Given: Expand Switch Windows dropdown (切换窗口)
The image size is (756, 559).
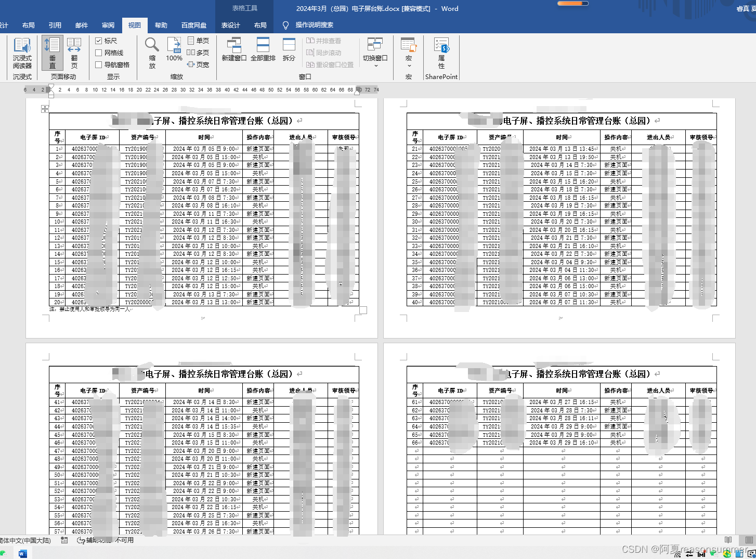Looking at the screenshot, I should point(375,53).
